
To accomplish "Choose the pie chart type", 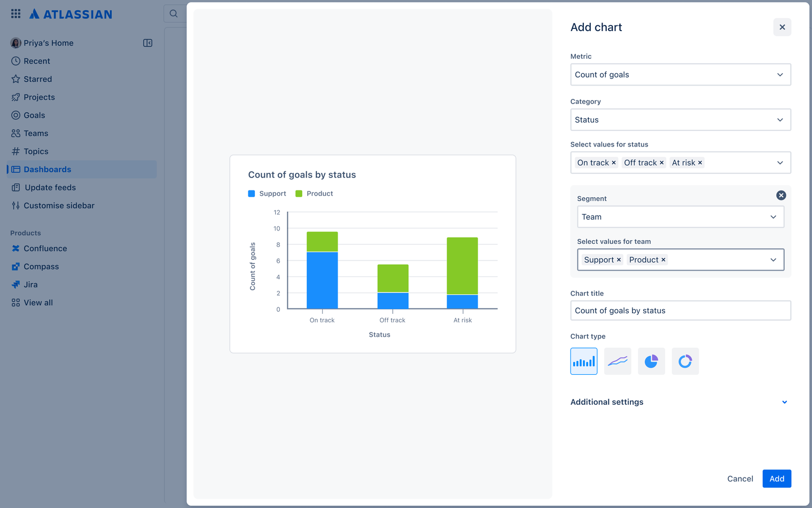I will tap(651, 361).
